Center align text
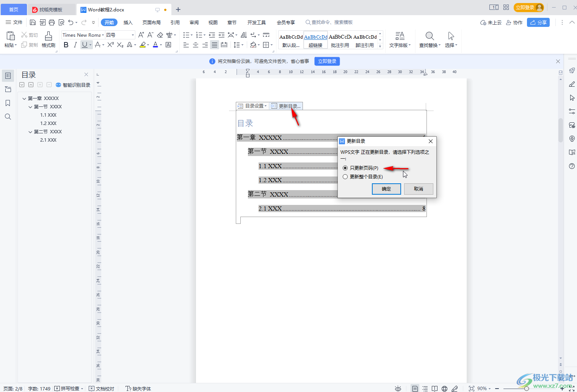Viewport: 577px width, 392px height. [196, 45]
